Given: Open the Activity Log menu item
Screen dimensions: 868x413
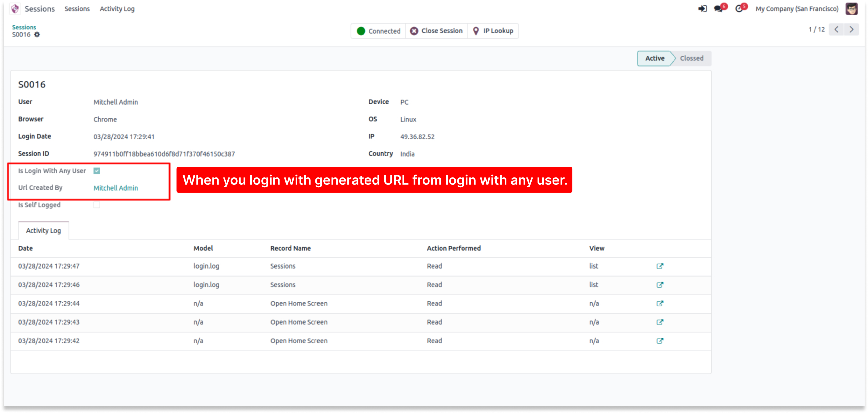Looking at the screenshot, I should coord(117,9).
